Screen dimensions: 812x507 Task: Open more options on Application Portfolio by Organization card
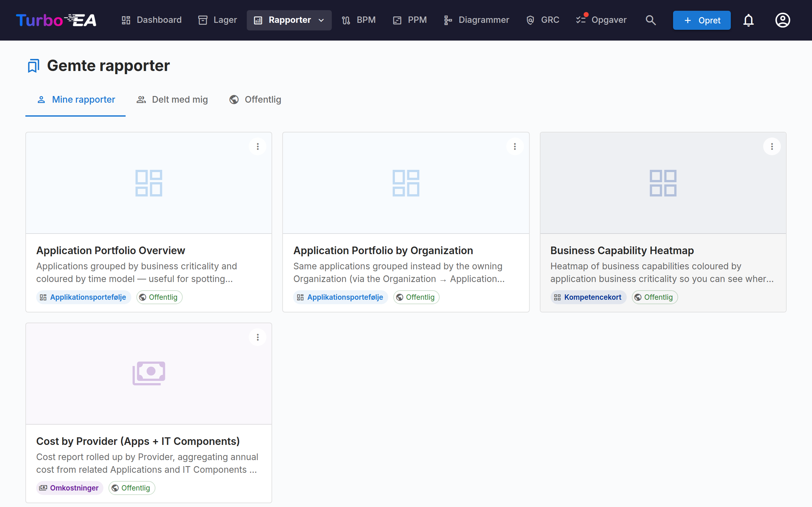click(515, 146)
